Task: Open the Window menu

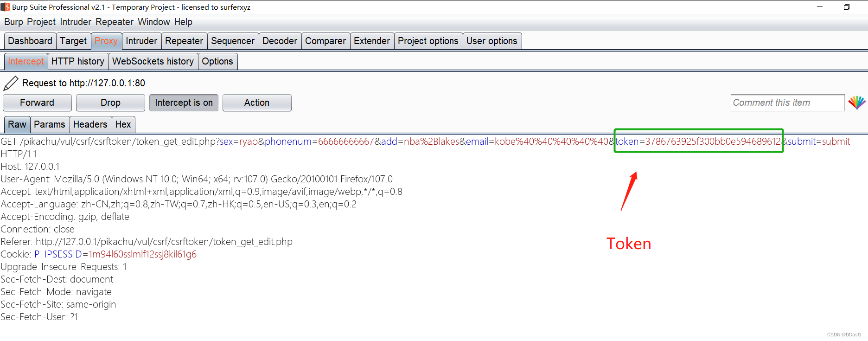Action: 154,22
